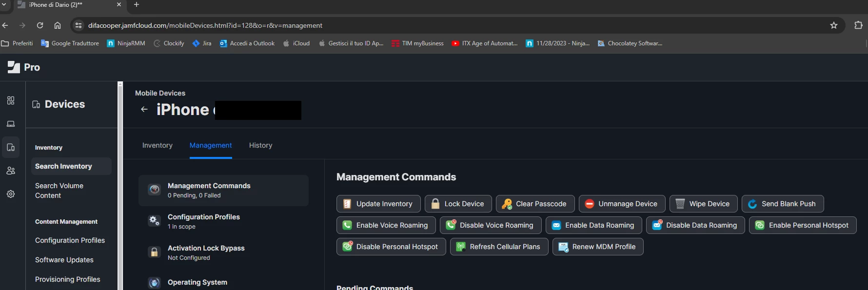Click the Content Management sidebar heading
The width and height of the screenshot is (868, 290).
tap(66, 222)
